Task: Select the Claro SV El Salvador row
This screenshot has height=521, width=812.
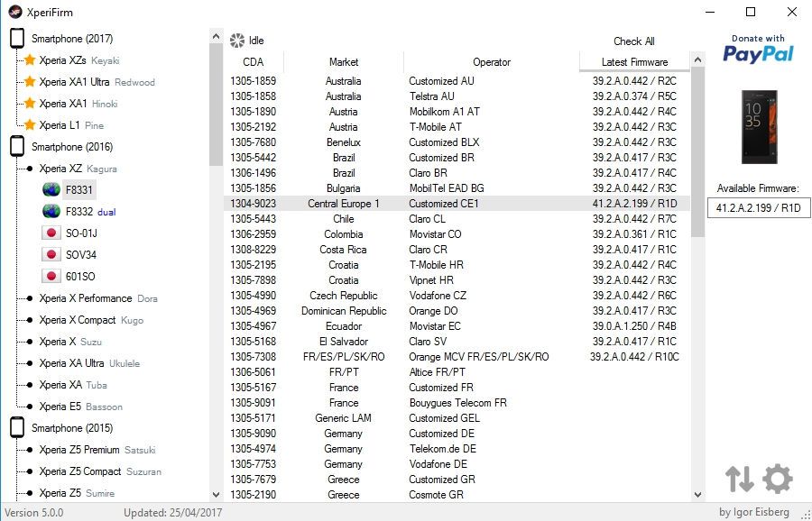Action: point(457,342)
